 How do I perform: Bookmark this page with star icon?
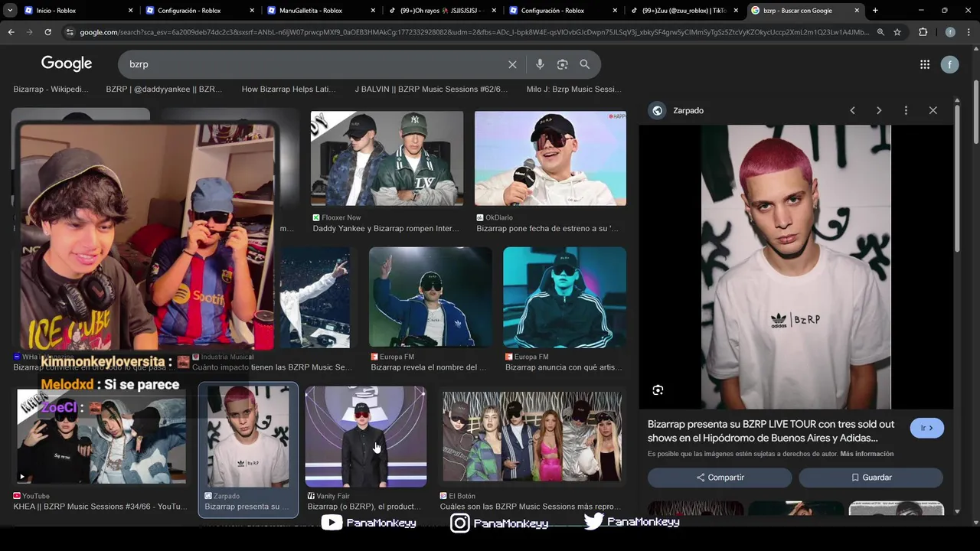tap(897, 32)
